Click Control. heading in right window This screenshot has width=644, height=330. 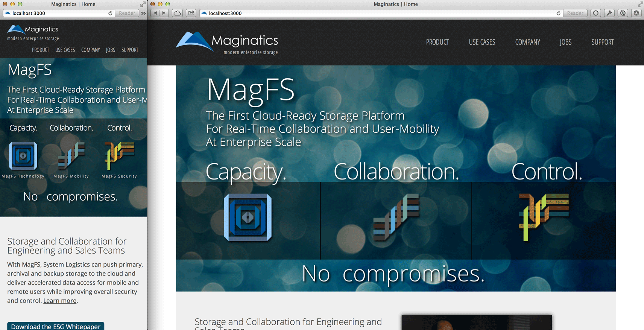(x=547, y=172)
